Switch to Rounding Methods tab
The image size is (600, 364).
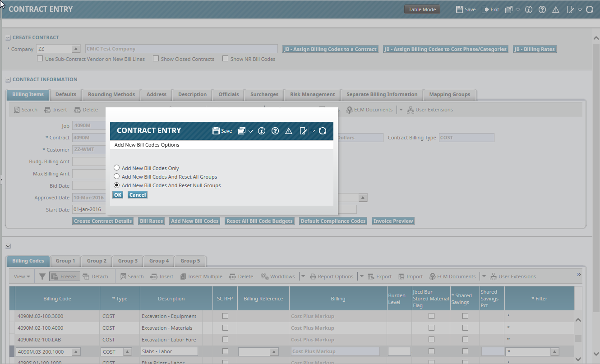111,94
